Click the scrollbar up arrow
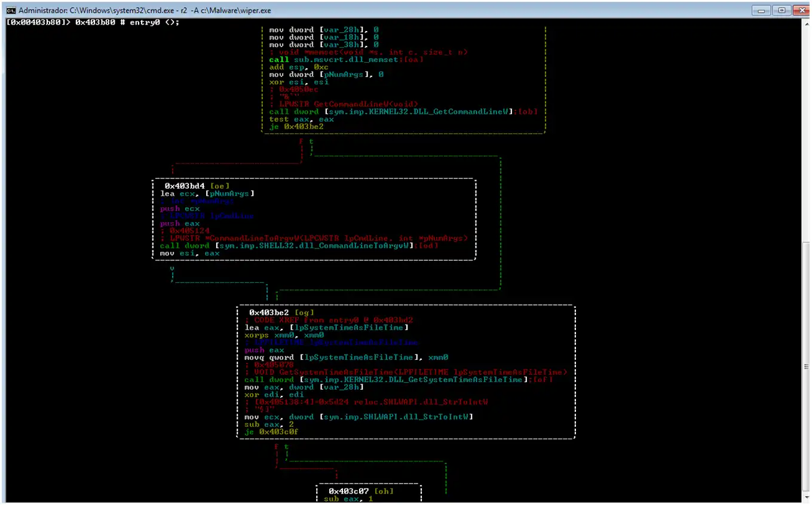The image size is (812, 505). pyautogui.click(x=806, y=23)
